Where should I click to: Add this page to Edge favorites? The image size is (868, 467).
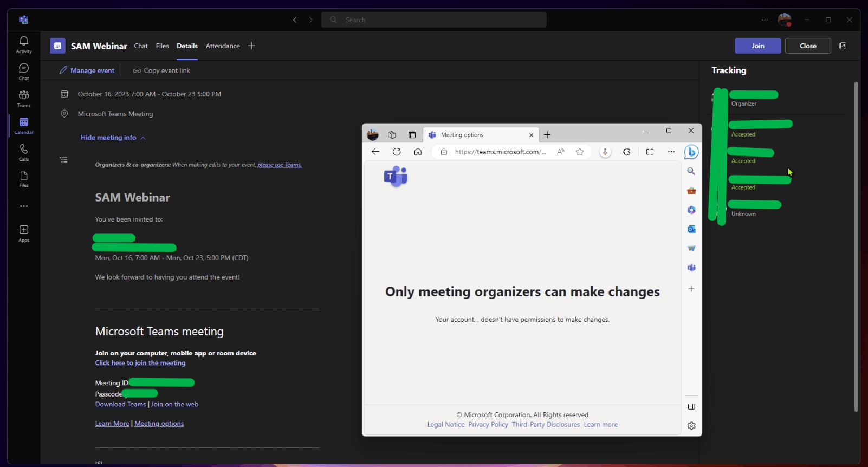click(580, 152)
